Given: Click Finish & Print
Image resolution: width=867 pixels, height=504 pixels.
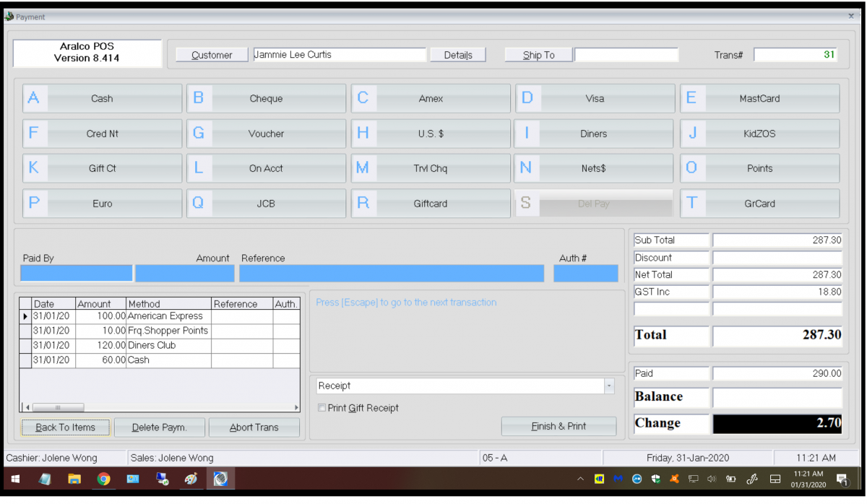Looking at the screenshot, I should [x=558, y=426].
